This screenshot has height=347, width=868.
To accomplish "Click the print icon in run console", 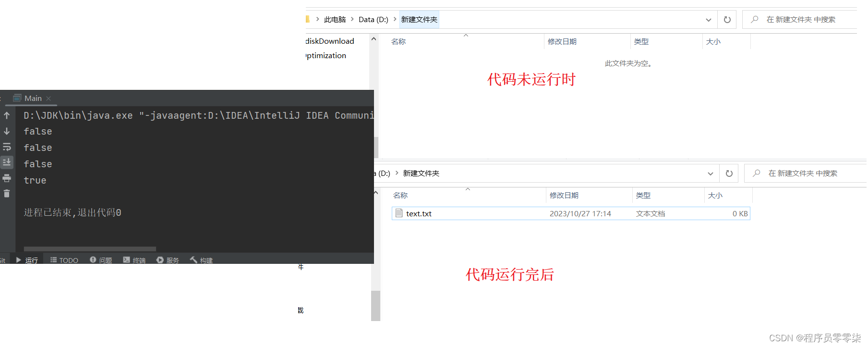I will (7, 178).
